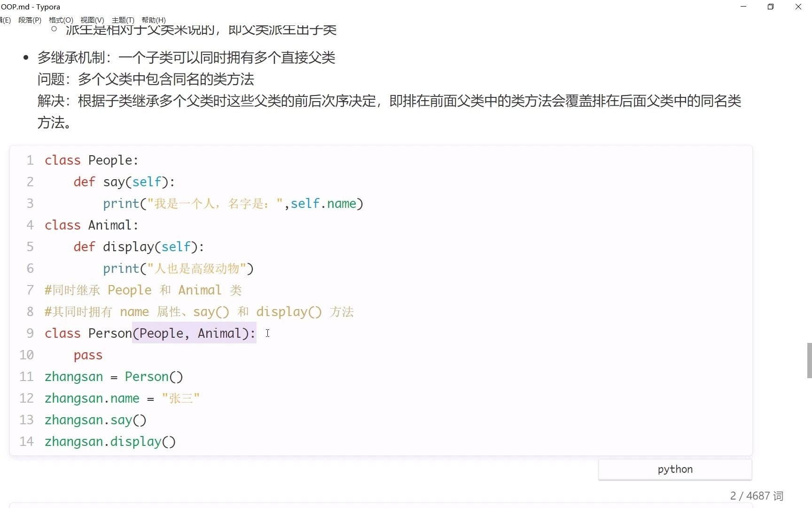Click comment '#同时继承 People 和 Animal 类'

(143, 290)
